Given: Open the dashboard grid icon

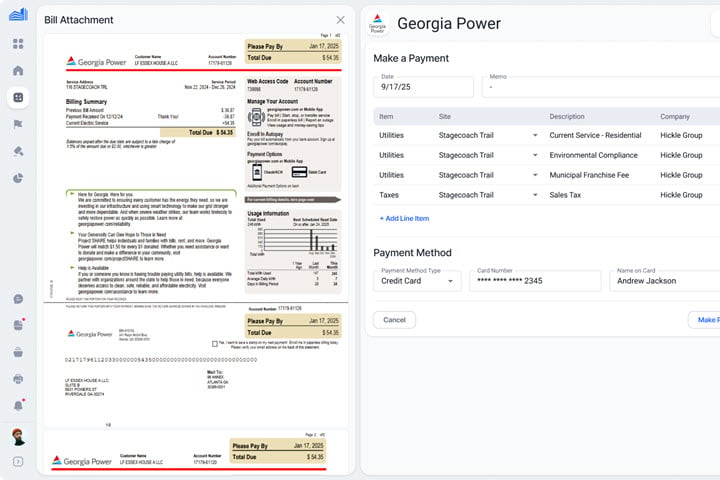Looking at the screenshot, I should pos(18,44).
